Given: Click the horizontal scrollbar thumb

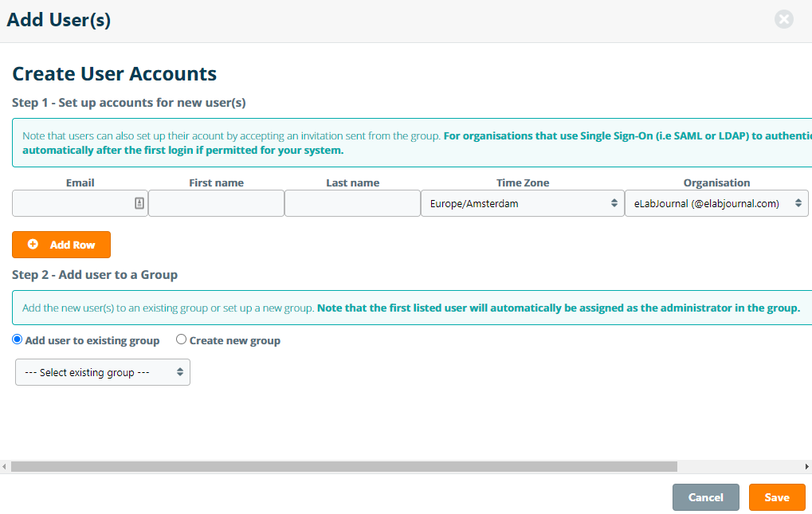Looking at the screenshot, I should tap(343, 466).
